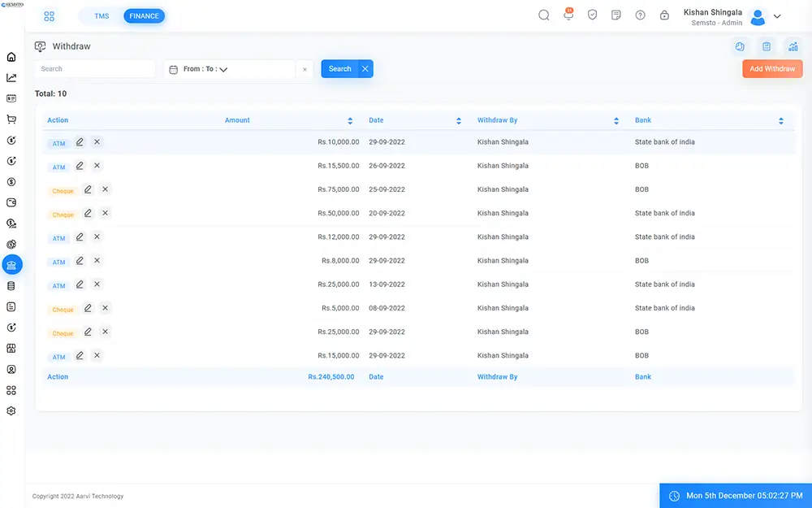Sort the table by Date arrows
Screen dimensions: 812x508
(459, 121)
